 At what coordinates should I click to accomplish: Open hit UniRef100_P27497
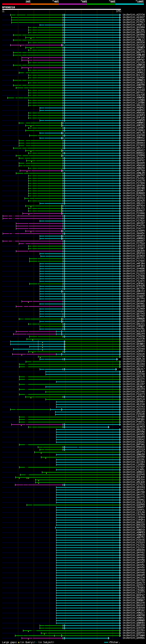click(x=134, y=467)
